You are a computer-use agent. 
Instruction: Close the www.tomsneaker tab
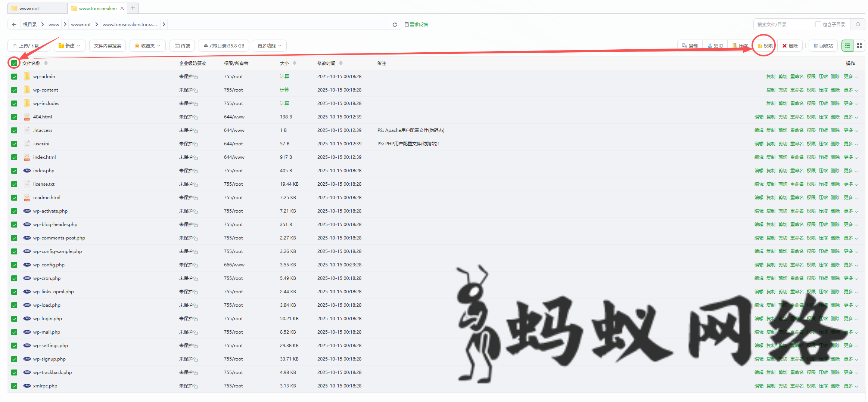(x=122, y=8)
